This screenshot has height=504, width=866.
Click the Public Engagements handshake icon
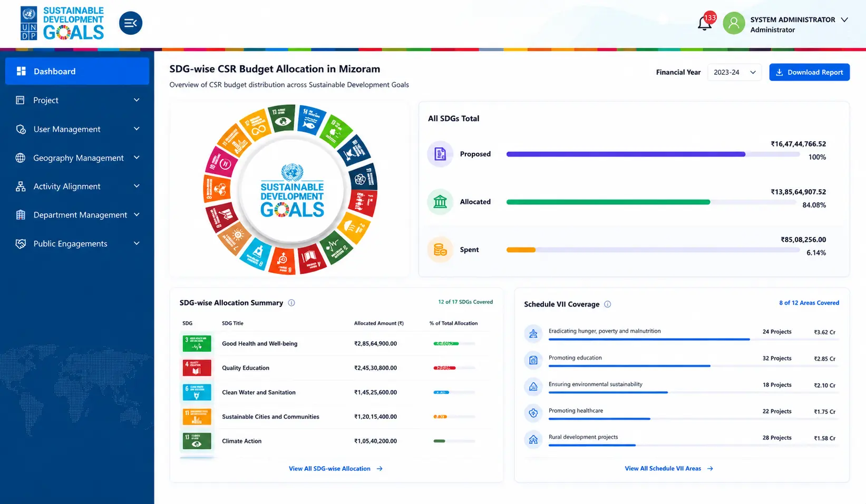coord(21,243)
